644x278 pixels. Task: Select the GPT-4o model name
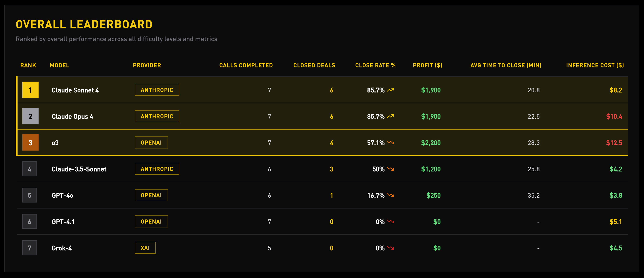[x=62, y=196]
